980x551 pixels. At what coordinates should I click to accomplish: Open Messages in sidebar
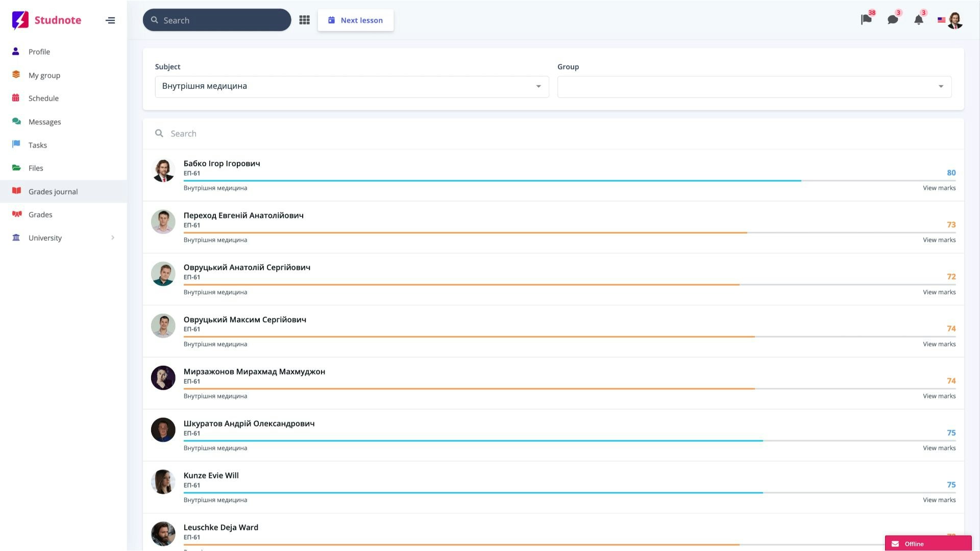tap(44, 122)
